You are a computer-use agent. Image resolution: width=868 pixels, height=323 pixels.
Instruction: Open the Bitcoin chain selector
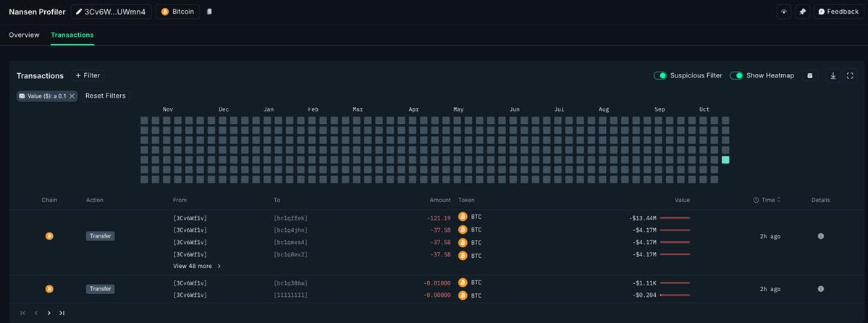point(178,12)
